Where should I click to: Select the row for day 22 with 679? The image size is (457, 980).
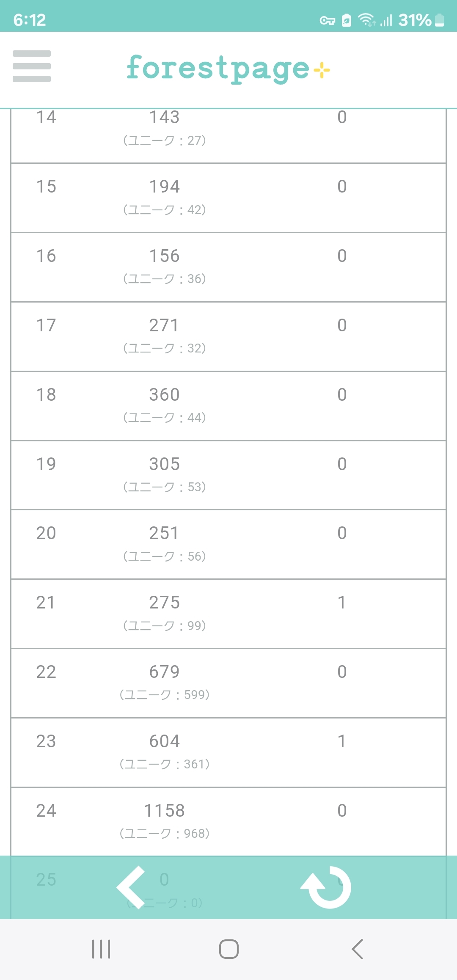(228, 683)
